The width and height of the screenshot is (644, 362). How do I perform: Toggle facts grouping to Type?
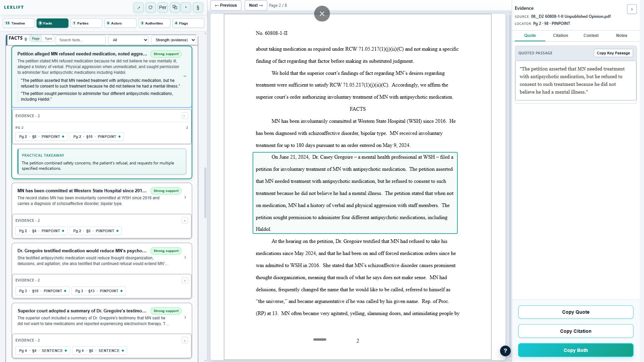point(48,39)
